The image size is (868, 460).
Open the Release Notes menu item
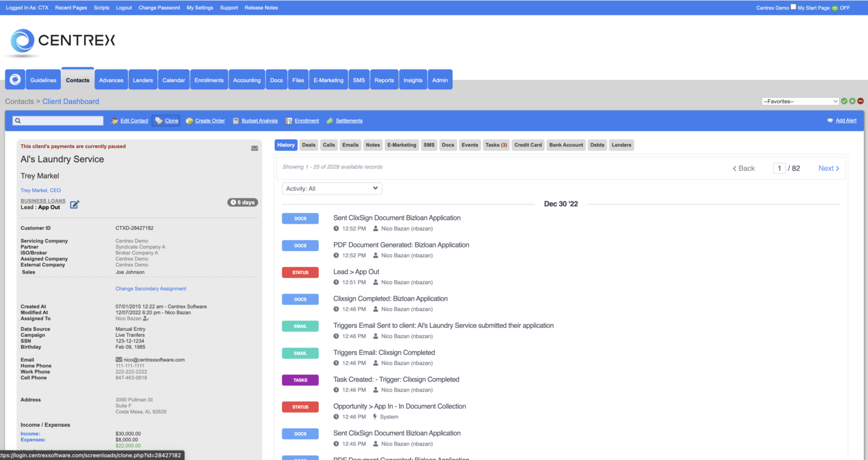click(x=261, y=7)
